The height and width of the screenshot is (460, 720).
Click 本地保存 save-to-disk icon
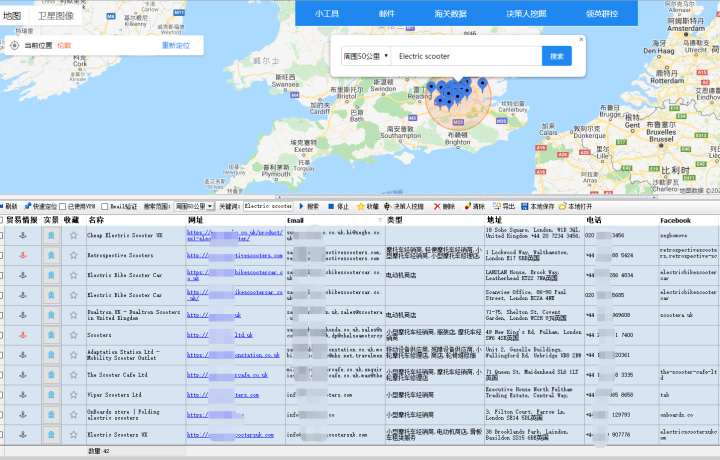(x=525, y=207)
